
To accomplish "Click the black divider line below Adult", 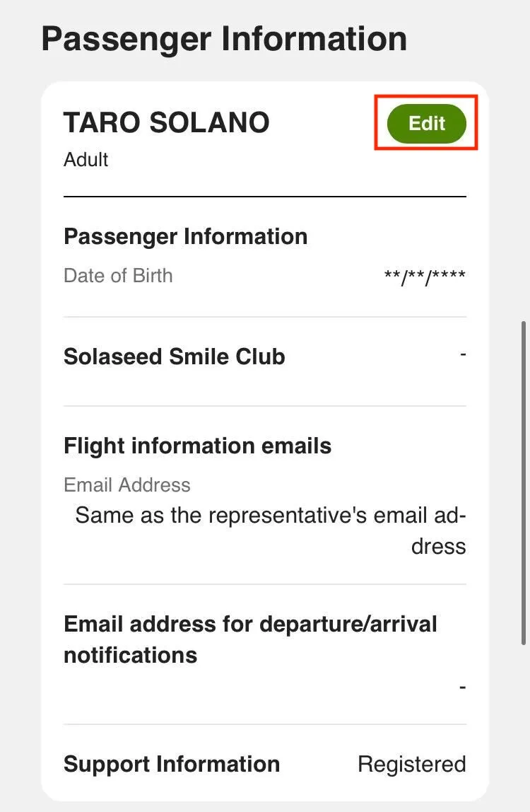I will click(x=265, y=196).
